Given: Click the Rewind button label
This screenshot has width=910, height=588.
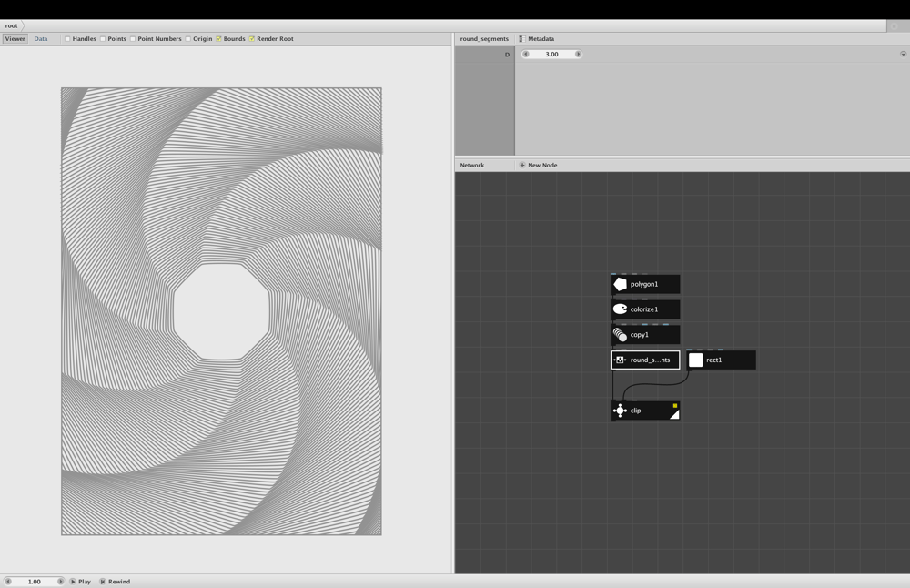Looking at the screenshot, I should [119, 581].
